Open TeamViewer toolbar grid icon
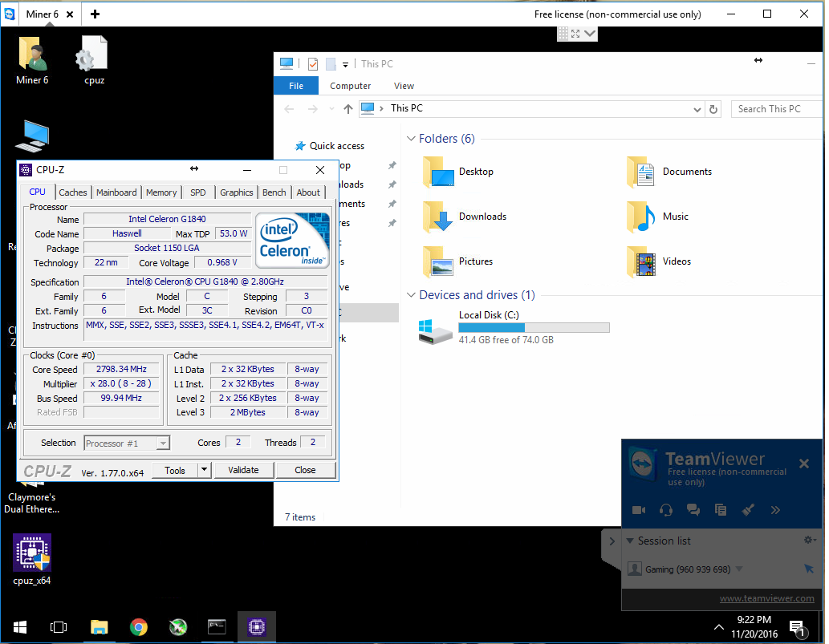This screenshot has height=644, width=829. (x=563, y=34)
